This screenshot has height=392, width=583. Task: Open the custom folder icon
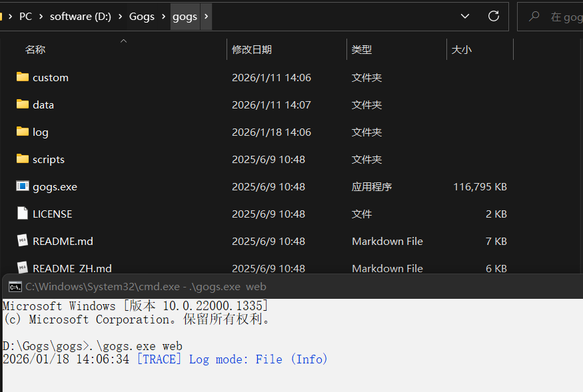23,77
